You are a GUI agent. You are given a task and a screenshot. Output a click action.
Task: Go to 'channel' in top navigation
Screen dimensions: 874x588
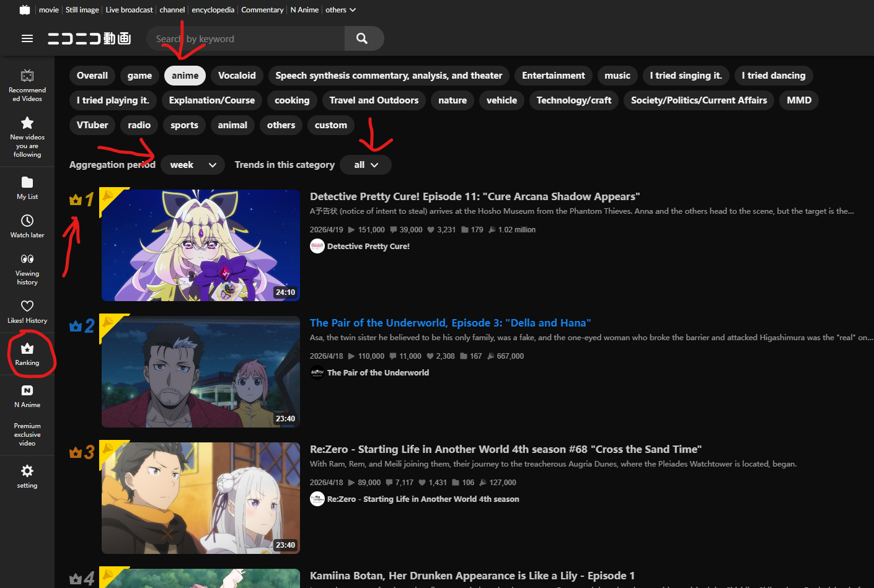point(172,10)
